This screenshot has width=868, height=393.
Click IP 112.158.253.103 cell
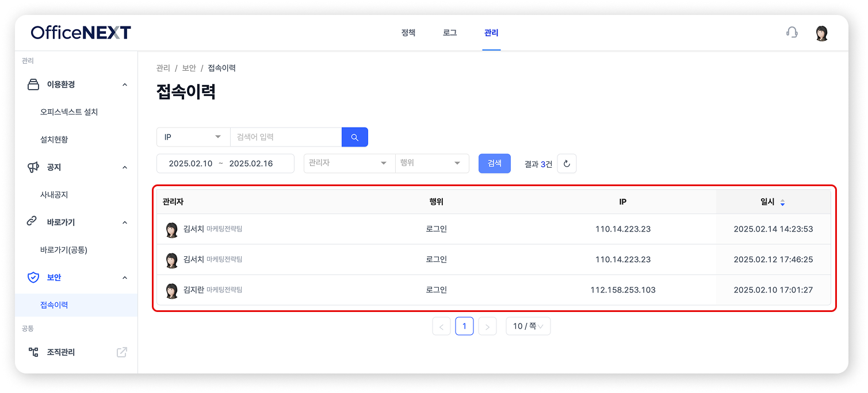pos(623,290)
